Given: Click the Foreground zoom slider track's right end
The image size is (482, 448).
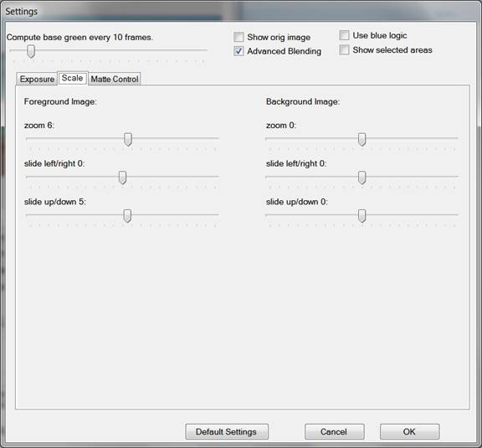Looking at the screenshot, I should point(217,138).
